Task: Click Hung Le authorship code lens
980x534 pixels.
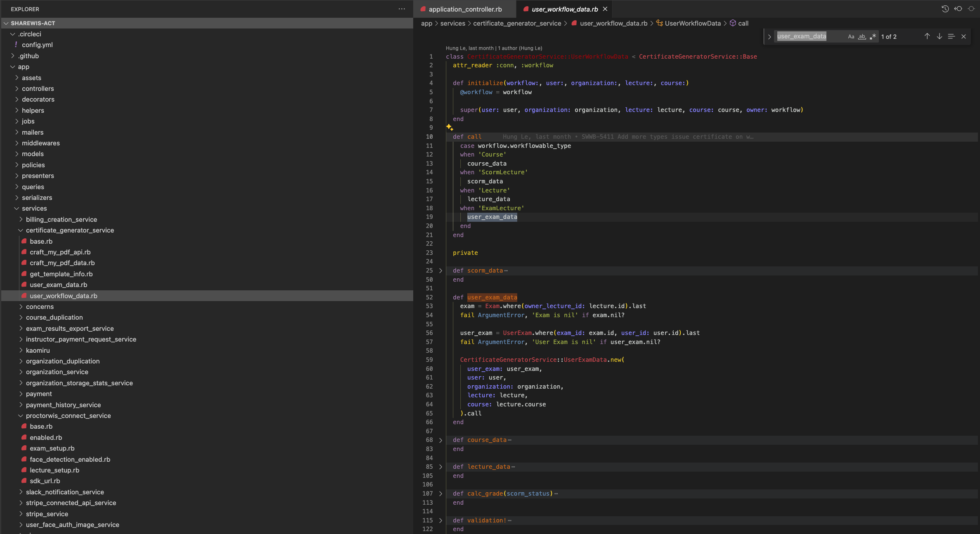Action: coord(494,48)
